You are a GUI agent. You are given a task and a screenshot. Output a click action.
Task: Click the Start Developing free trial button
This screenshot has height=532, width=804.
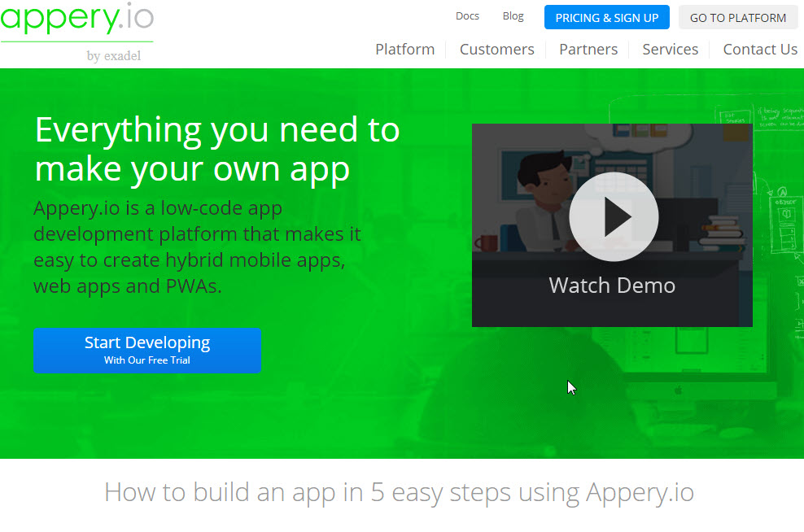[147, 351]
